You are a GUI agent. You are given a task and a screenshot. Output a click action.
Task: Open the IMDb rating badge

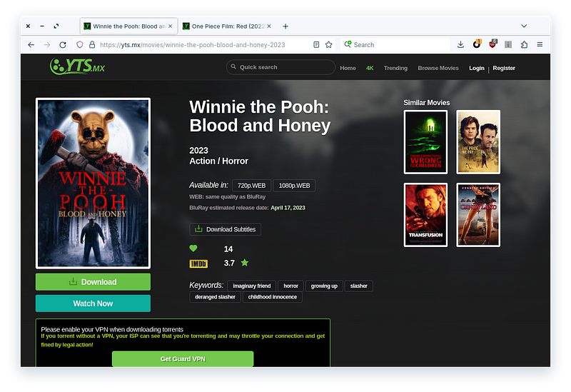tap(198, 263)
